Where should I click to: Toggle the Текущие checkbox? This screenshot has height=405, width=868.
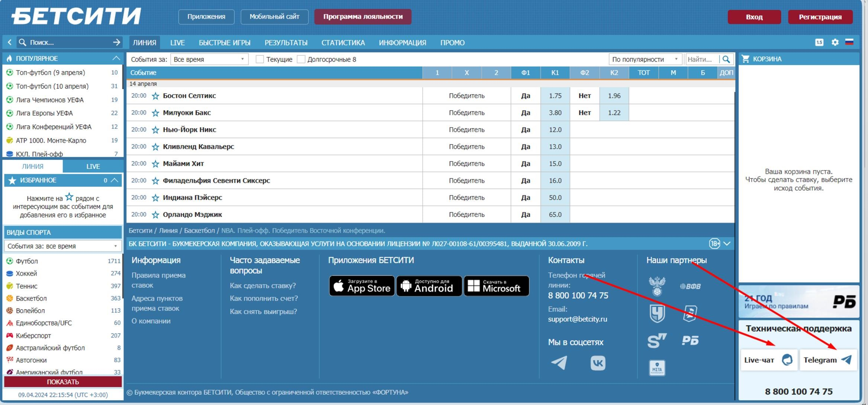point(260,59)
